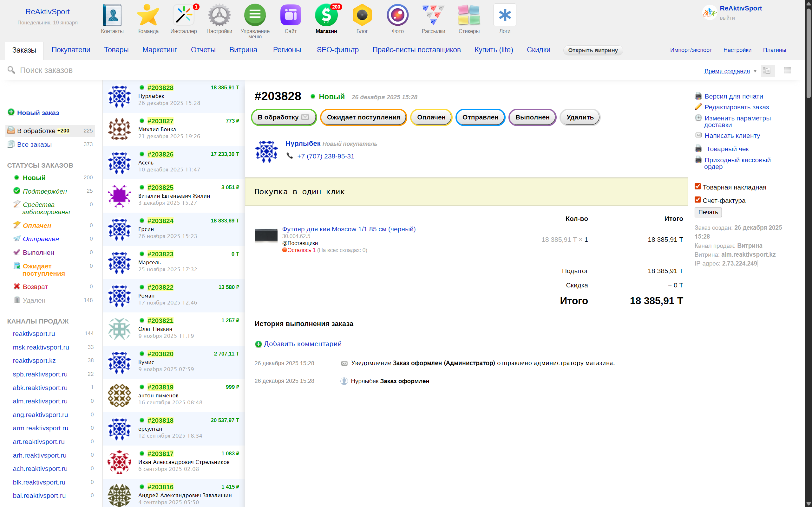Viewport: 812px width, 507px height.
Task: Open the Логи asterisk icon
Action: click(x=504, y=16)
